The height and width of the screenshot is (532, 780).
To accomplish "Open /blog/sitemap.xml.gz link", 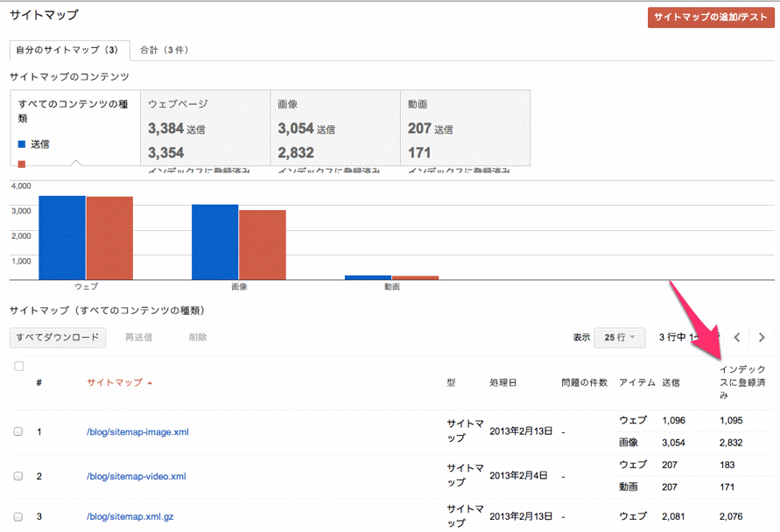I will click(130, 516).
